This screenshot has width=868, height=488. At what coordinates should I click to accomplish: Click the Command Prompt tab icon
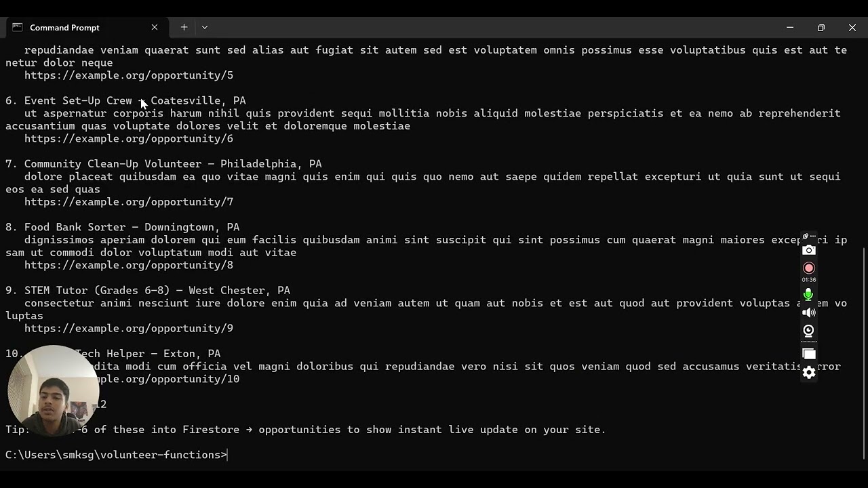[18, 28]
